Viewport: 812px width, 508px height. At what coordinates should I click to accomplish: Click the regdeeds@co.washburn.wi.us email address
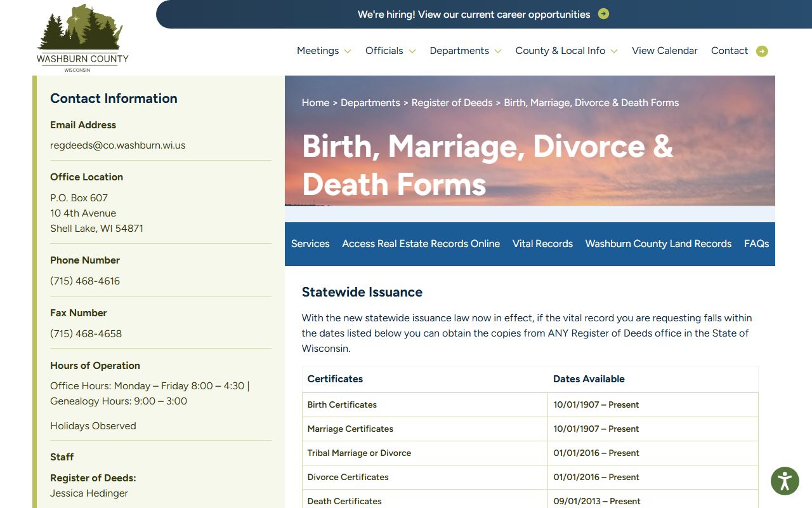[x=118, y=145]
